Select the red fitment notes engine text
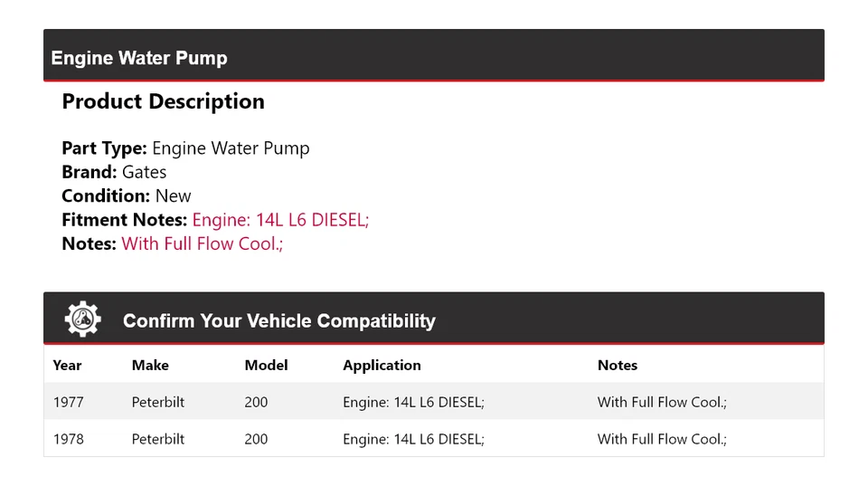Viewport: 868px width, 486px height. [280, 219]
